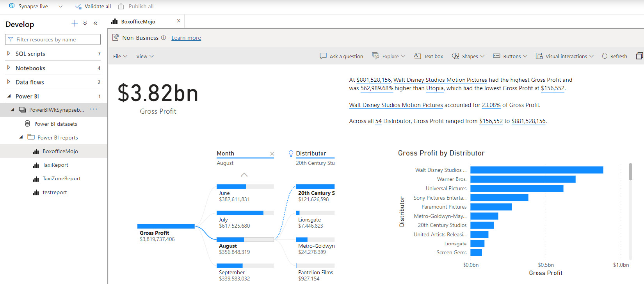
Task: Click the $881,528,156 link in summary
Action: pos(374,80)
